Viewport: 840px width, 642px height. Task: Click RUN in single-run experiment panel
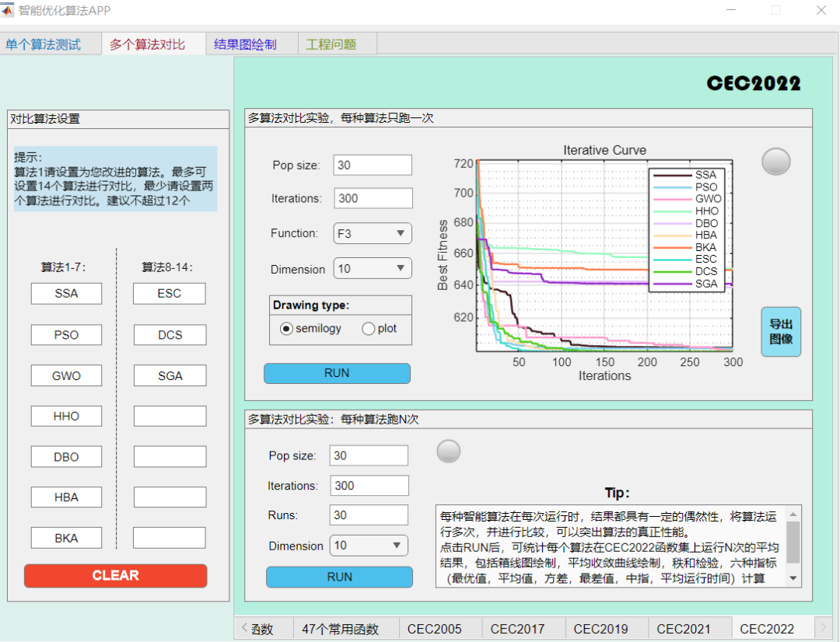[337, 373]
